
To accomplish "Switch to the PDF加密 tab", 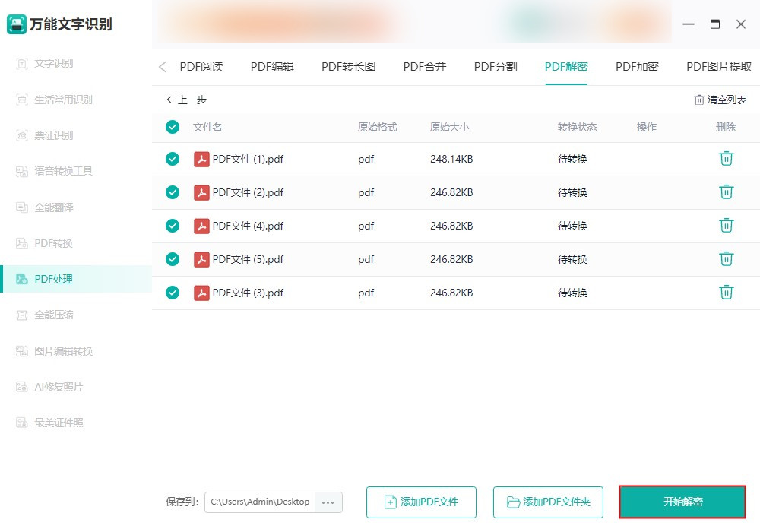I will click(x=637, y=67).
